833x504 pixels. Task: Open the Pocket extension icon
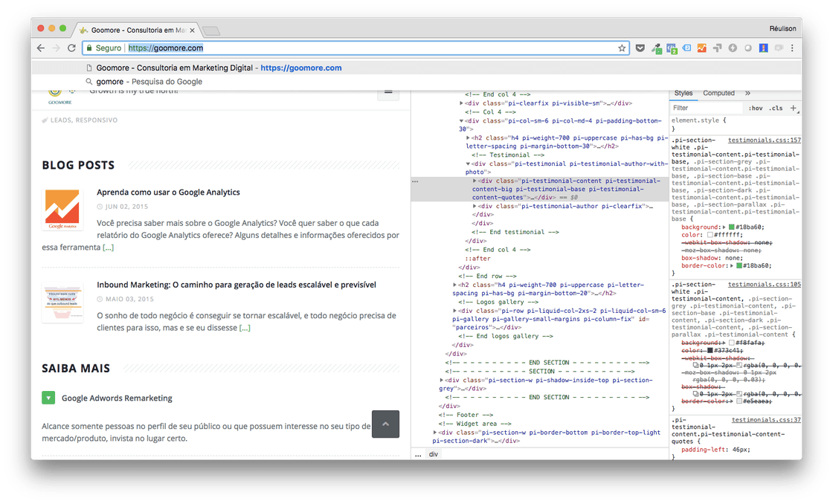coord(640,48)
